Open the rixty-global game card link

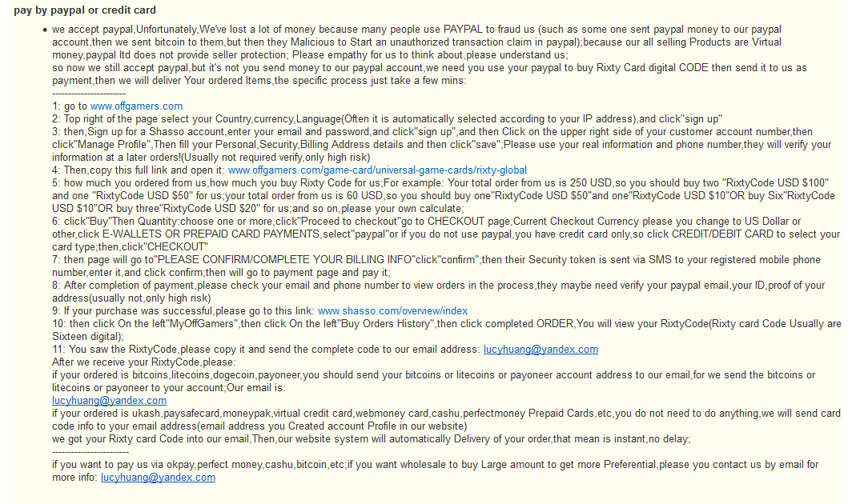point(377,170)
